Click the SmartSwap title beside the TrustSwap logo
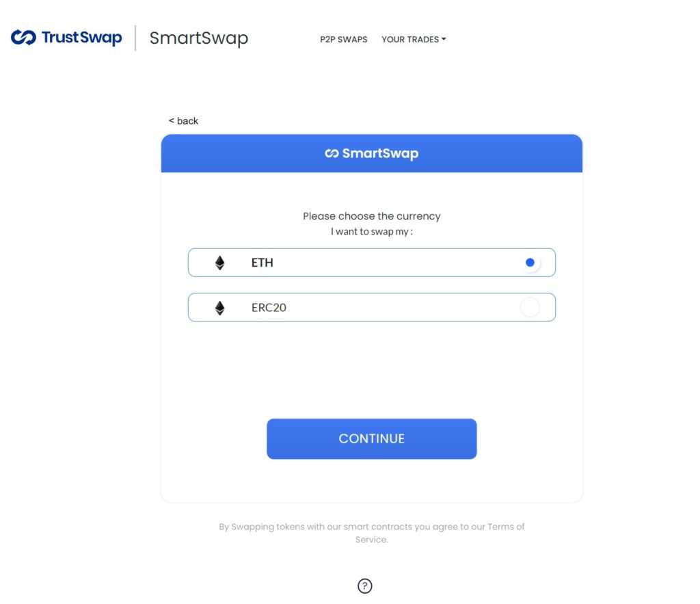The image size is (700, 604). (x=198, y=38)
